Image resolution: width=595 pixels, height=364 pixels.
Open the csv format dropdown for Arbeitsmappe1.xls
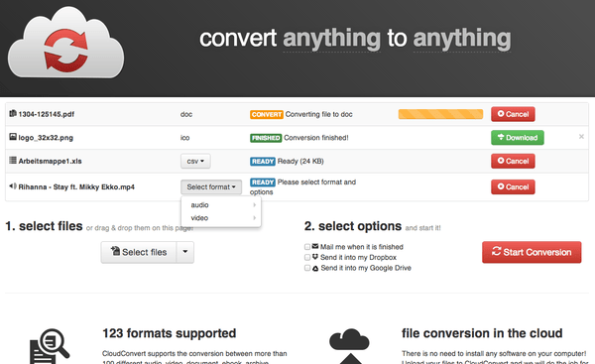tap(195, 161)
